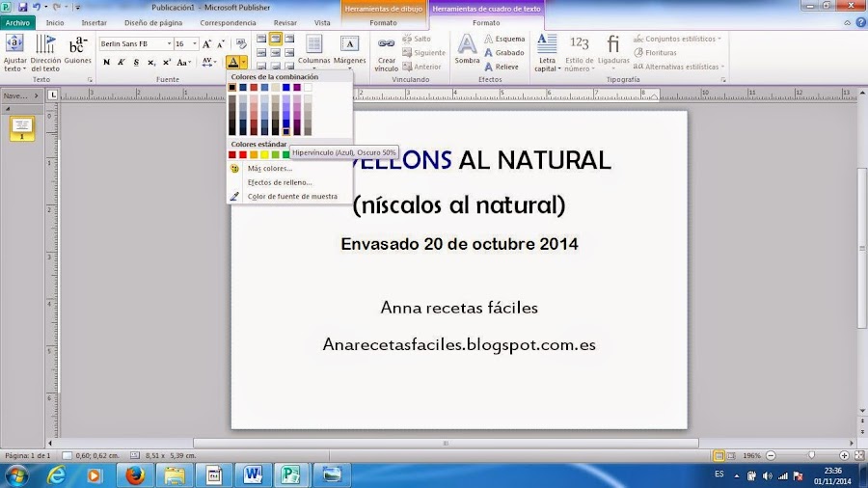Open the Estilo de número menu
The image size is (868, 488).
coord(579,53)
